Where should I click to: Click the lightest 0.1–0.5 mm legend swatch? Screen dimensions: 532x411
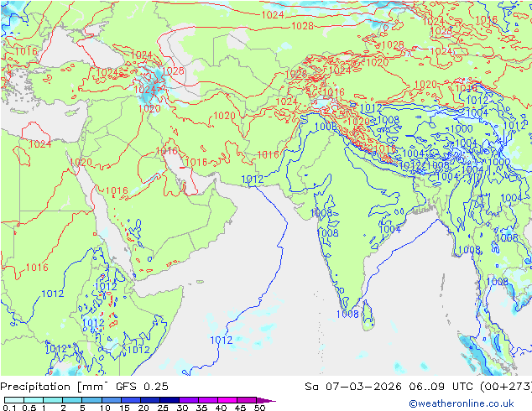pyautogui.click(x=14, y=400)
